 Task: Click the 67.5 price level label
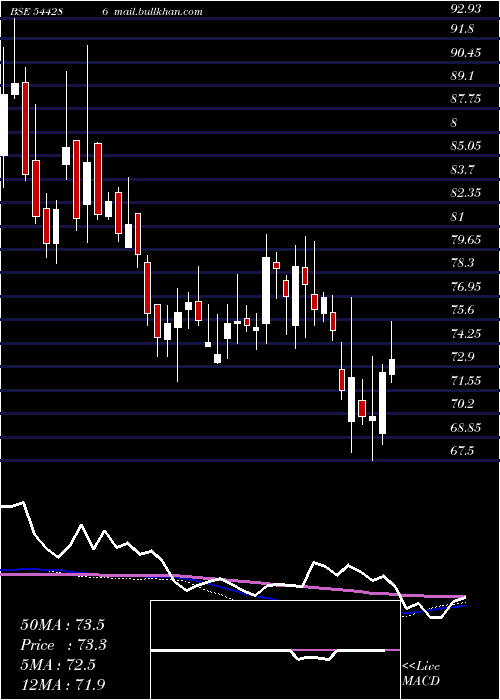pos(463,450)
